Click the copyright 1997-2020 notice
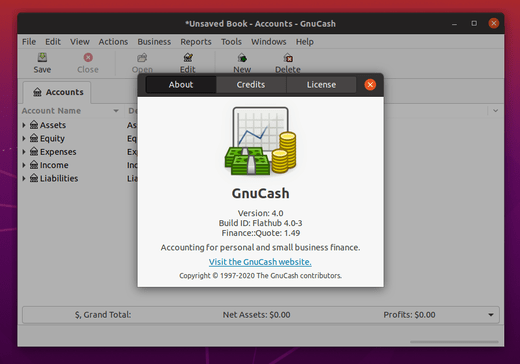520x364 pixels. [260, 276]
